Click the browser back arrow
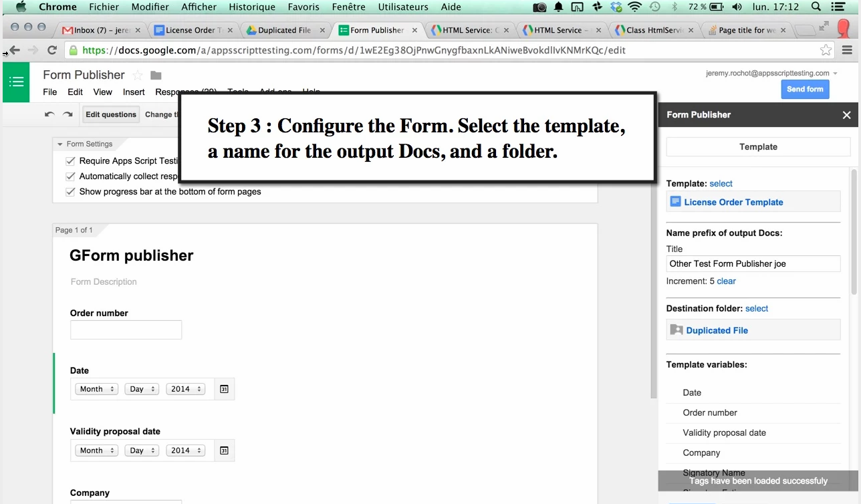 point(14,50)
